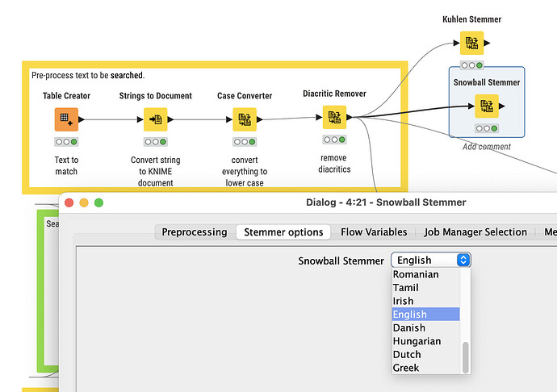Click 'convert everything to lower case' comment
557x392 pixels.
coord(245,171)
